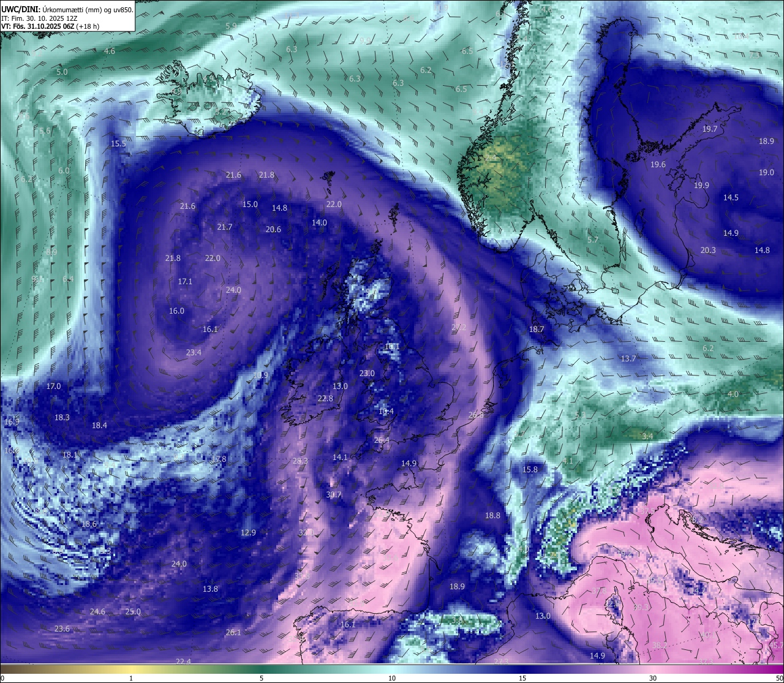Click the map value 15.8

click(x=530, y=470)
